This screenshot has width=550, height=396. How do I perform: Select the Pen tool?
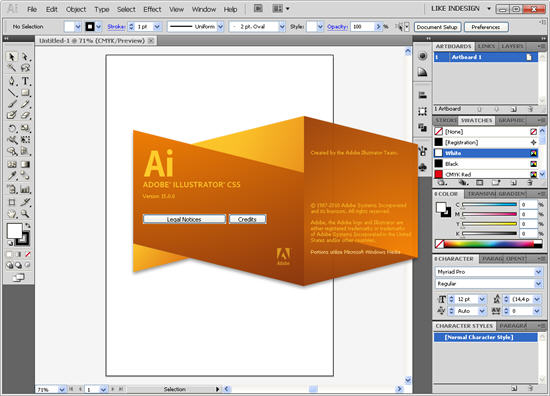pos(12,81)
